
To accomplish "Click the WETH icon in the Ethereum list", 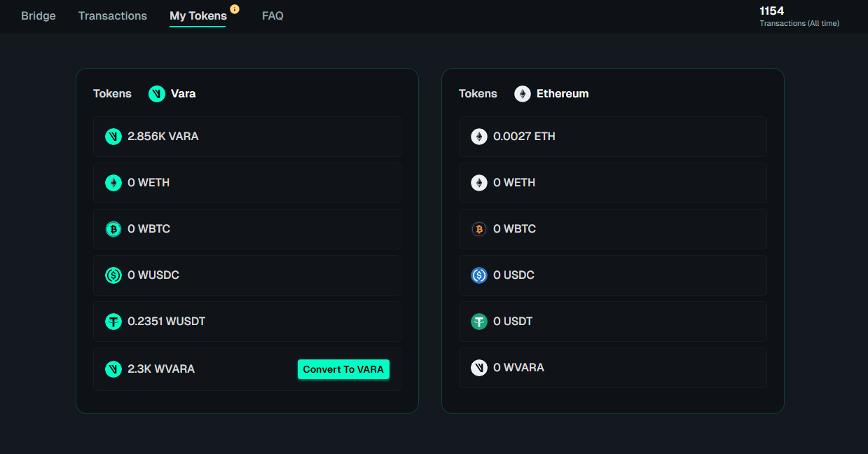I will pyautogui.click(x=479, y=183).
